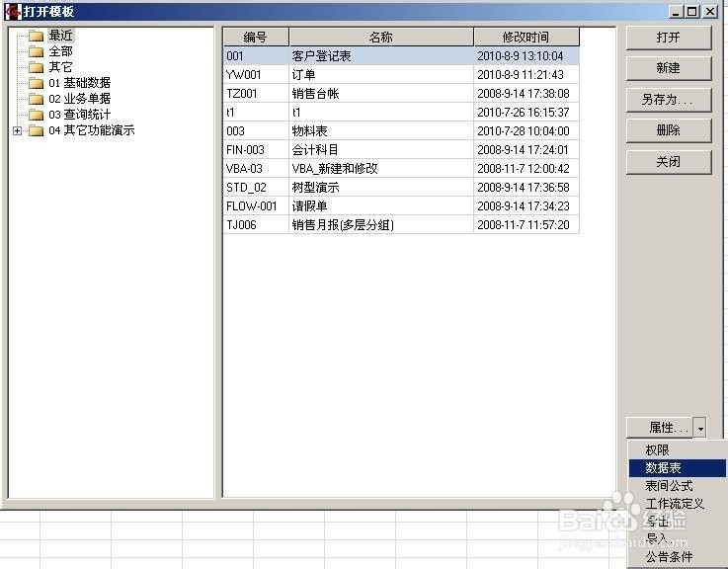The image size is (728, 569).
Task: Click the 全部 folder icon
Action: click(x=36, y=51)
